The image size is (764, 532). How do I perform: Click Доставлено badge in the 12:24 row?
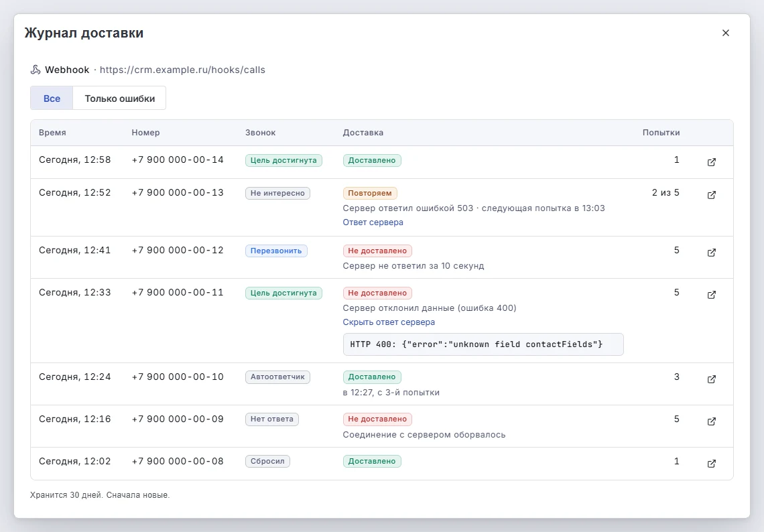pos(372,377)
